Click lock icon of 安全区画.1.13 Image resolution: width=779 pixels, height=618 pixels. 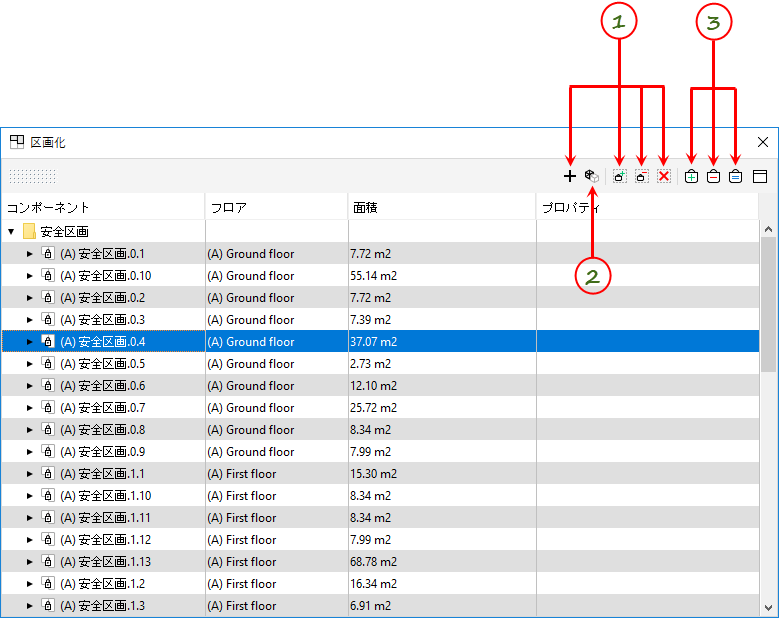48,561
